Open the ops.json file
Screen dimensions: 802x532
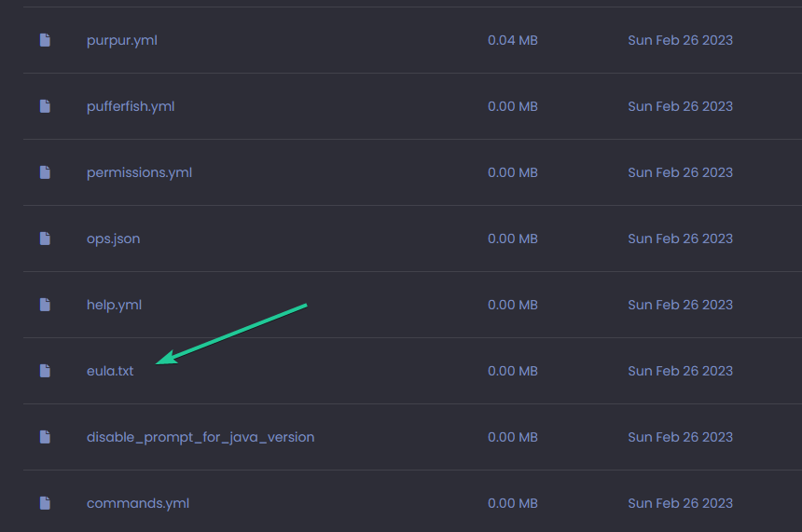coord(113,239)
